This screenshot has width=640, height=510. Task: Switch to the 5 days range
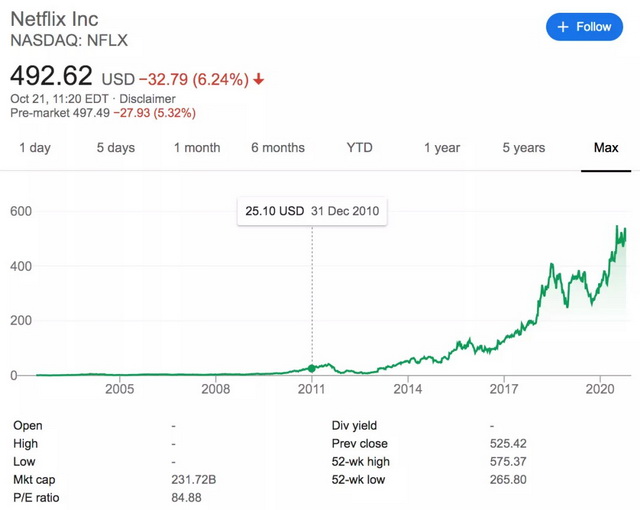[115, 148]
